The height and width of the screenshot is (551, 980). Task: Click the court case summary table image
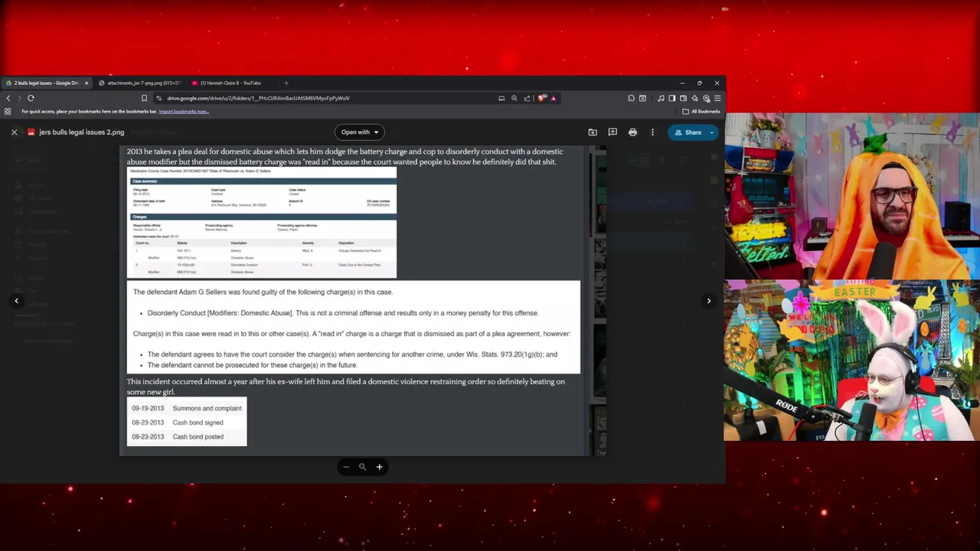click(262, 223)
